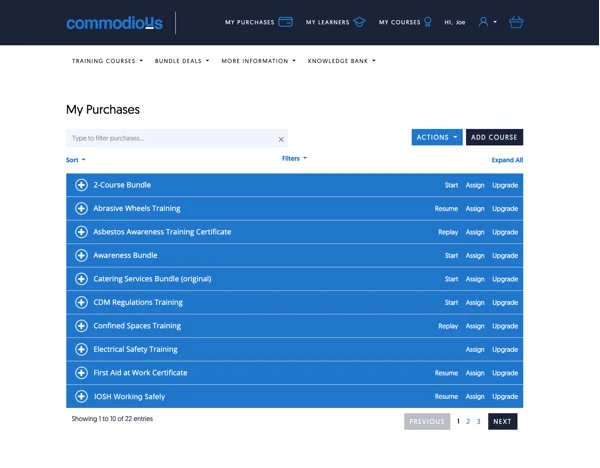Go to the Next page of entries
Image resolution: width=600 pixels, height=468 pixels.
pyautogui.click(x=502, y=422)
